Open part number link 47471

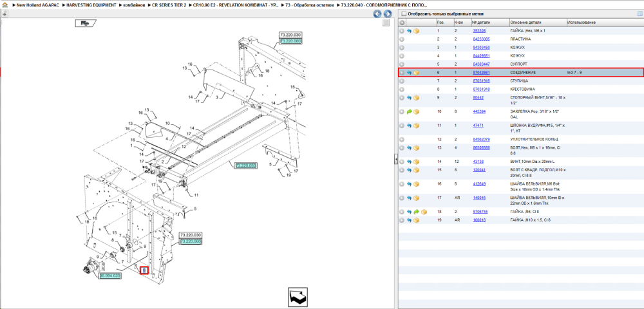click(x=478, y=126)
